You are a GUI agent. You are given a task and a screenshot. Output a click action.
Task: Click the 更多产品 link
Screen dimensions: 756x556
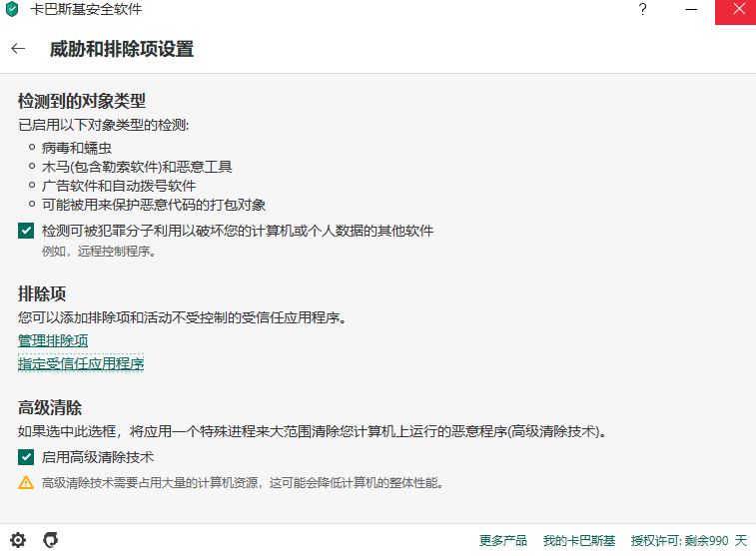click(x=503, y=541)
